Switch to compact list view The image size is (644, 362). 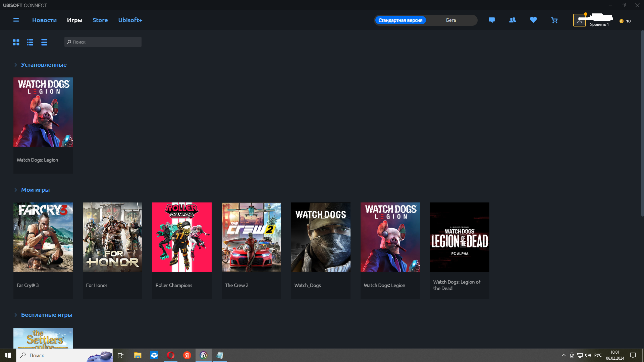tap(44, 42)
